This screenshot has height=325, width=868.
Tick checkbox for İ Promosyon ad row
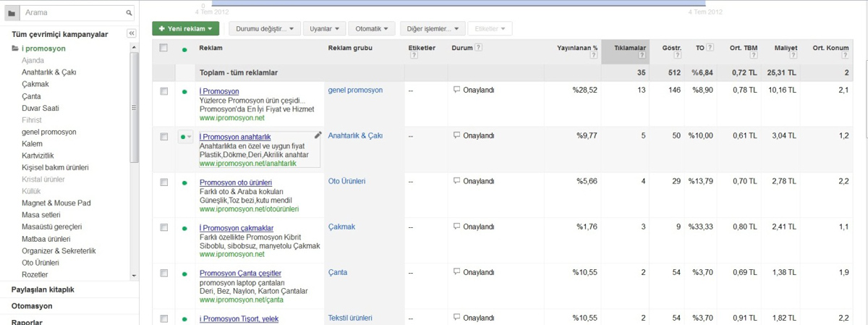click(164, 90)
